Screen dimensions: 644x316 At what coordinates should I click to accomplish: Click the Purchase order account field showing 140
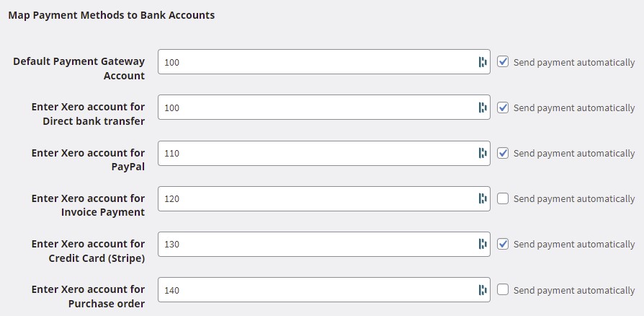click(x=324, y=290)
